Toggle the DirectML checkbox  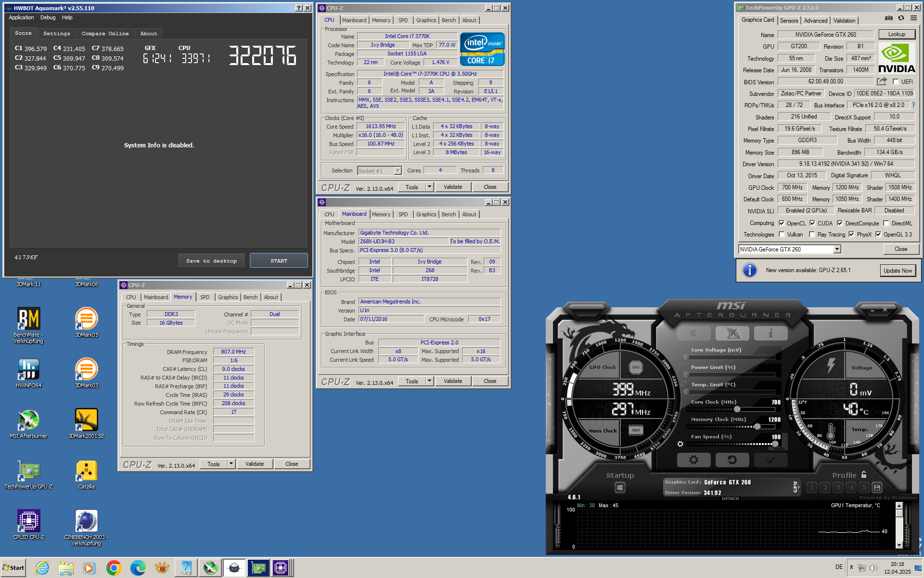click(x=886, y=223)
